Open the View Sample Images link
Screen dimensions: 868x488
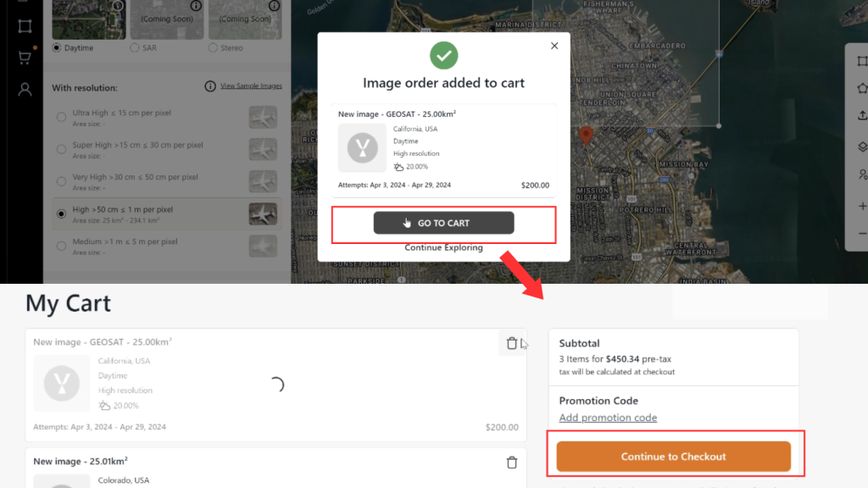pyautogui.click(x=251, y=86)
